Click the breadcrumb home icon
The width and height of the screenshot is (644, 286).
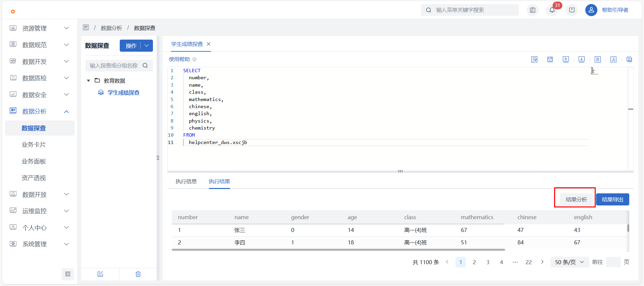coord(86,28)
